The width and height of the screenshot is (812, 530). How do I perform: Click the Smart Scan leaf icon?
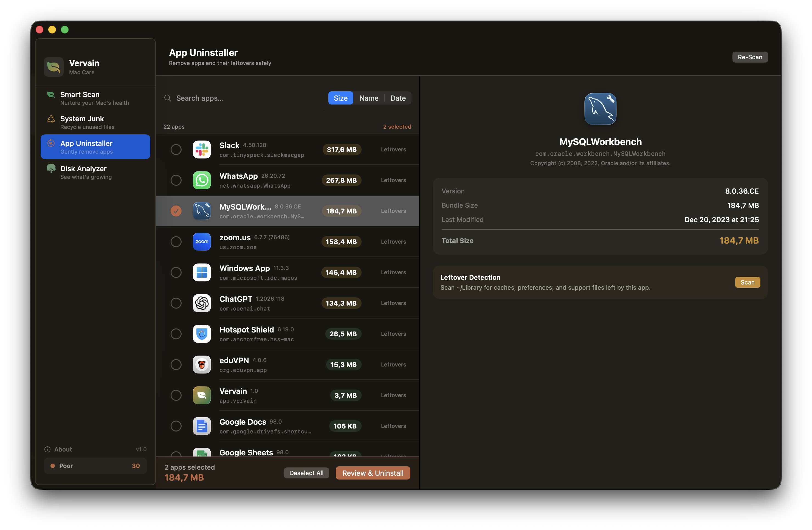(x=51, y=95)
